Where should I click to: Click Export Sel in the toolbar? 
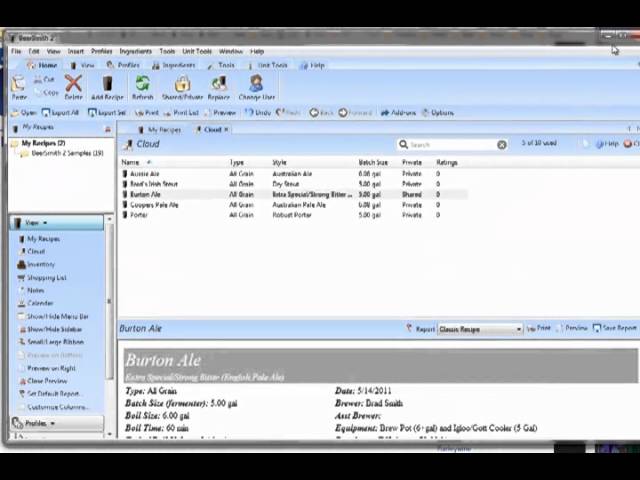(x=107, y=113)
